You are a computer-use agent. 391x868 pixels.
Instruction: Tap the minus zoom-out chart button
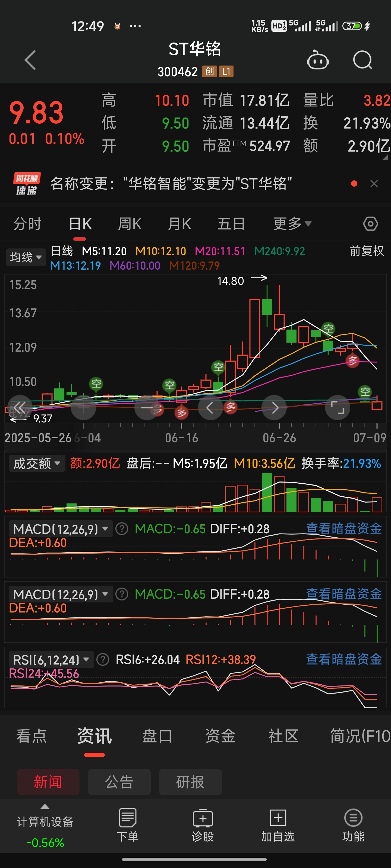147,407
